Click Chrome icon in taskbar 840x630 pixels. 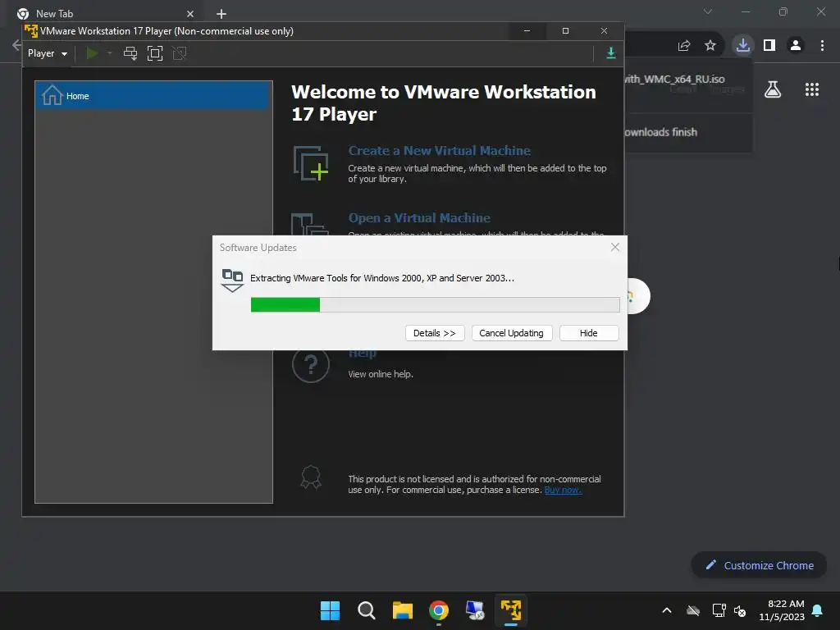point(439,610)
